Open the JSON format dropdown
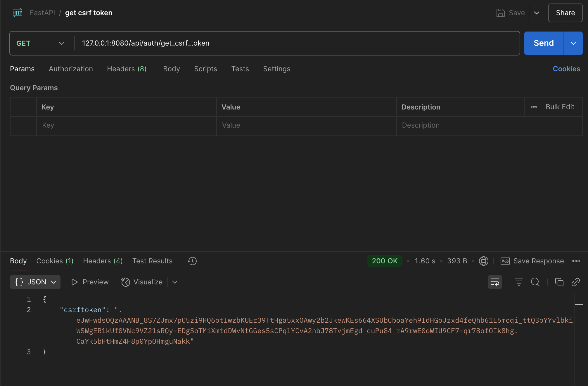 (35, 282)
